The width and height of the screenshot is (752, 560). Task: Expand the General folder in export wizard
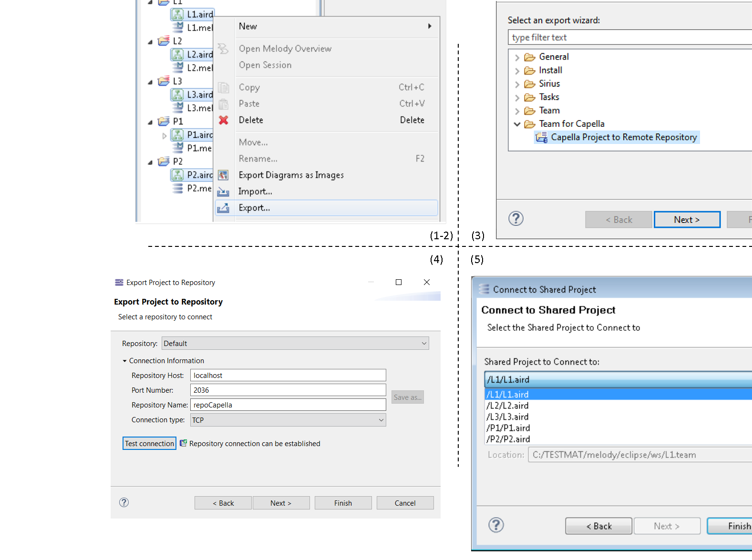(x=517, y=57)
